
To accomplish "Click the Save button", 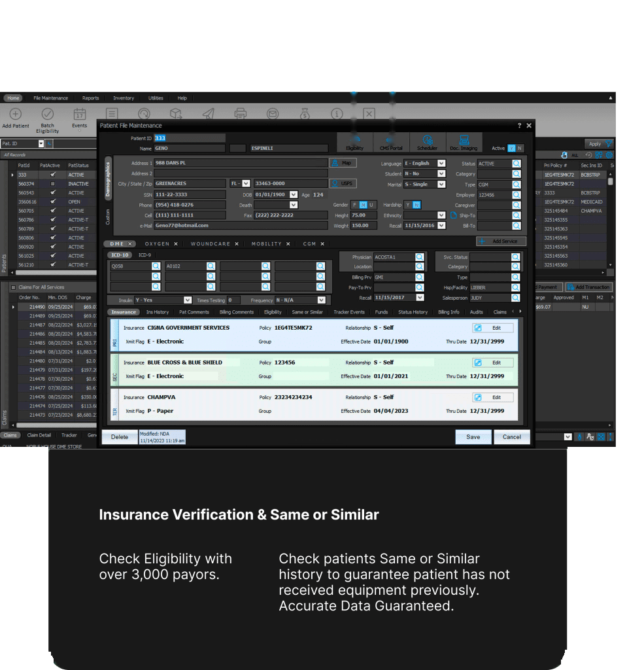I will [x=473, y=436].
